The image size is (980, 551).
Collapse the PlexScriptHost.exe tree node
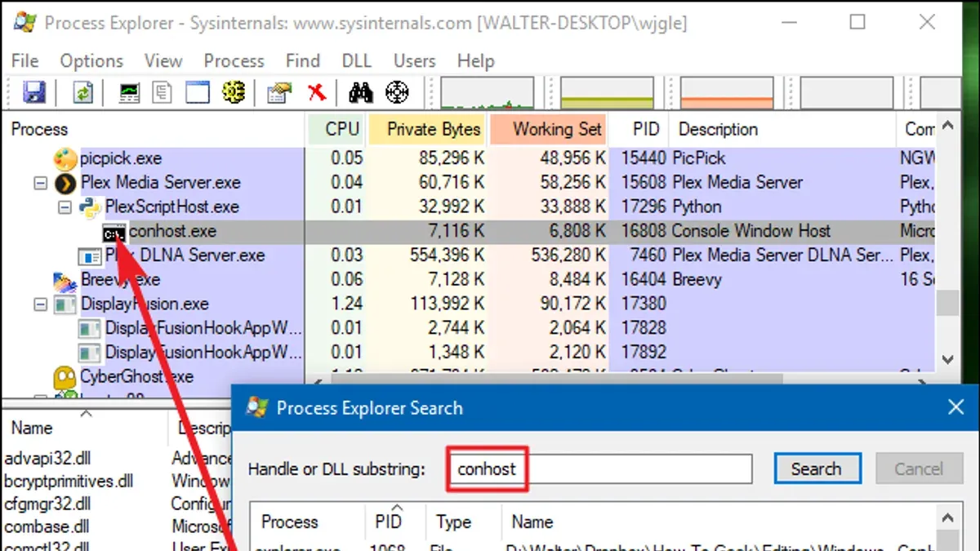(65, 207)
